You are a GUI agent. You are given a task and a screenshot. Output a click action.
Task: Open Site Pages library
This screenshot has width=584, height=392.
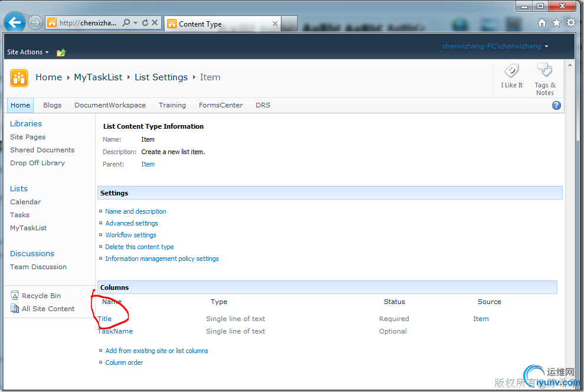click(28, 137)
